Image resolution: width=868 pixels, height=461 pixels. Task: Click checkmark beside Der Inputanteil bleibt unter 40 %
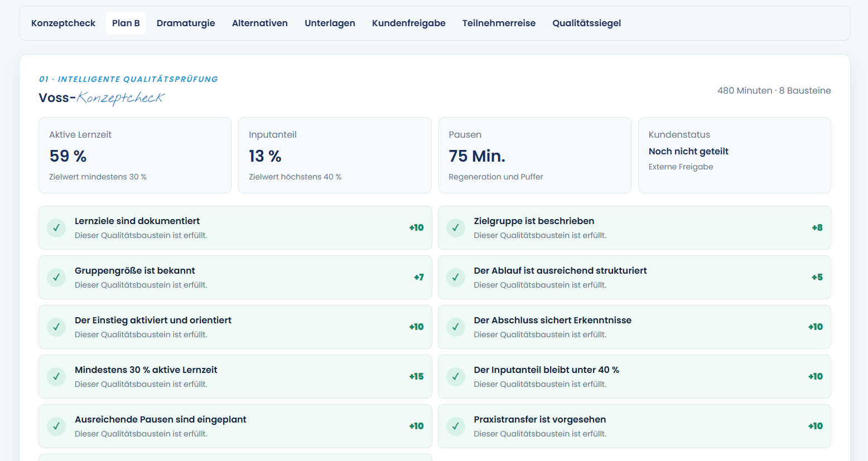coord(456,376)
